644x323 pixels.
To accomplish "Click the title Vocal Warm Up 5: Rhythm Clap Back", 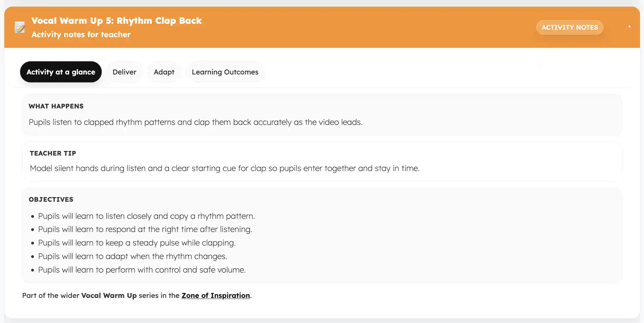I will pyautogui.click(x=117, y=20).
